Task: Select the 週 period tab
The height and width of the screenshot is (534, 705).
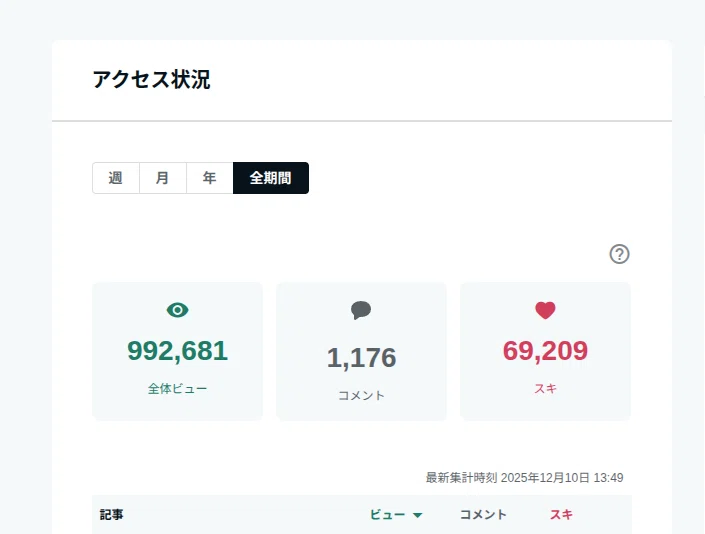Action: pyautogui.click(x=116, y=178)
